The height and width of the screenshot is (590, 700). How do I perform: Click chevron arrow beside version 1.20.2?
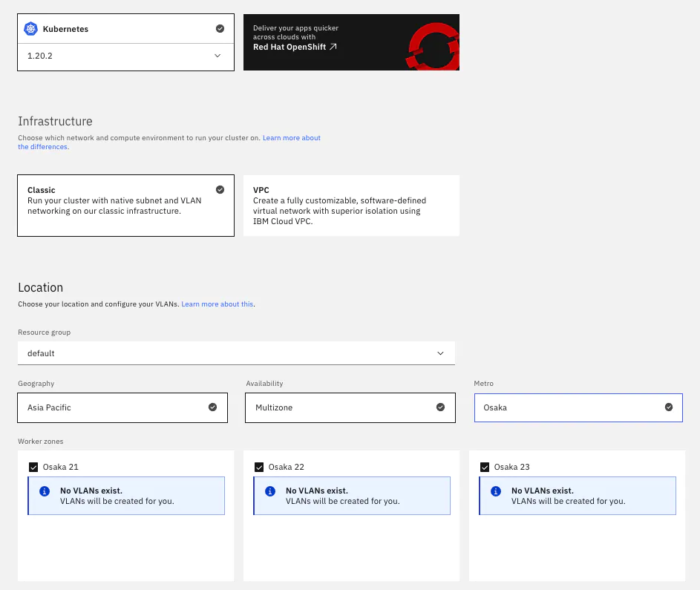pyautogui.click(x=217, y=56)
